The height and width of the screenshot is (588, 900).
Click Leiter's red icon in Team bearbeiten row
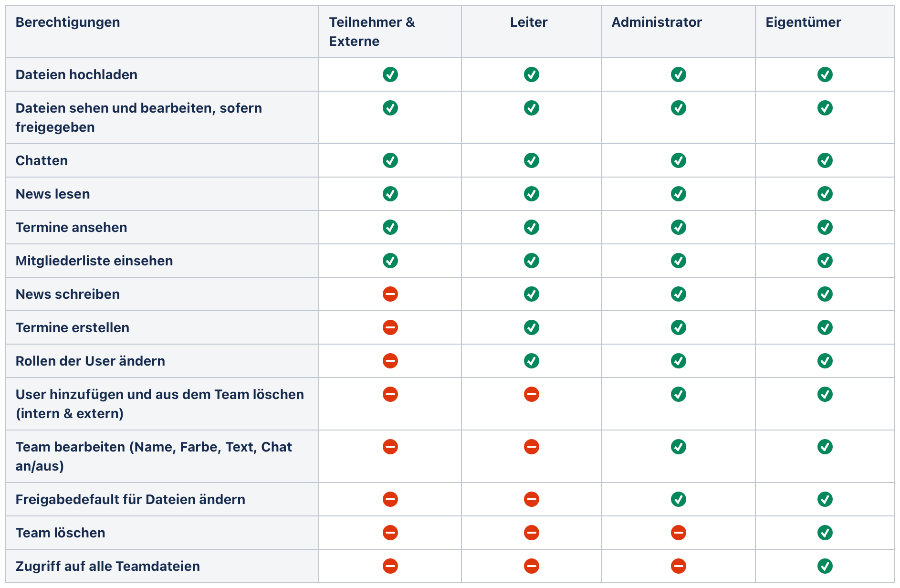click(x=531, y=447)
